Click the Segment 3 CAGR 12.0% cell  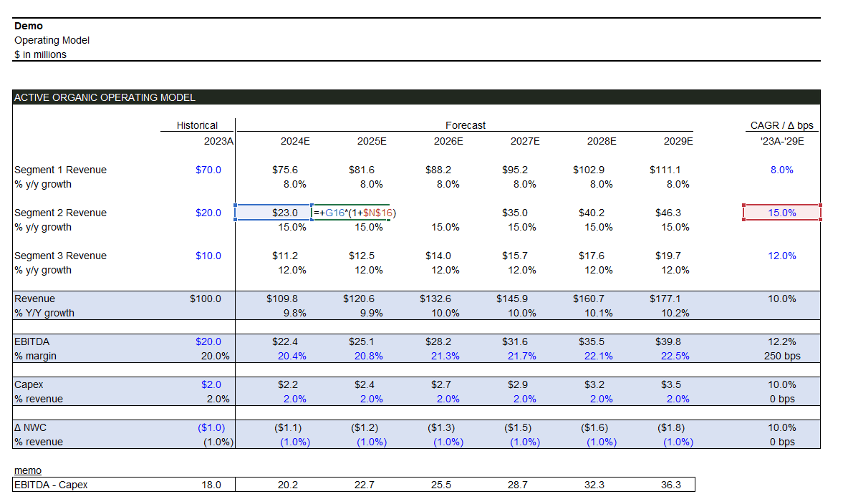coord(781,256)
